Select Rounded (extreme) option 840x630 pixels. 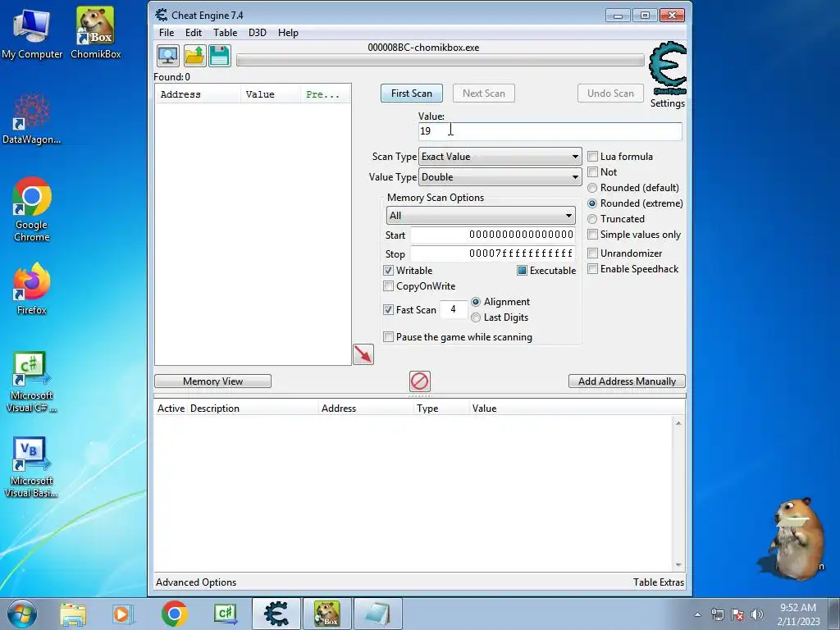(592, 203)
